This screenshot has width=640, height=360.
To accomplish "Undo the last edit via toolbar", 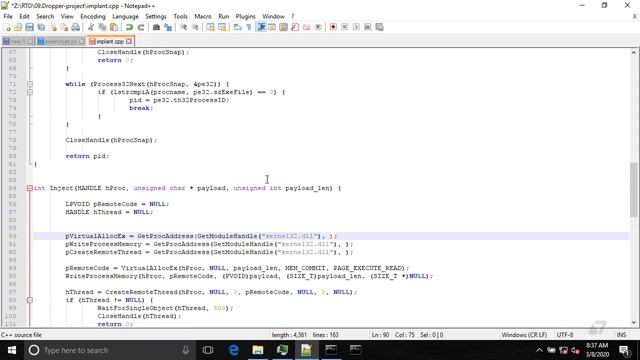I will (x=129, y=27).
